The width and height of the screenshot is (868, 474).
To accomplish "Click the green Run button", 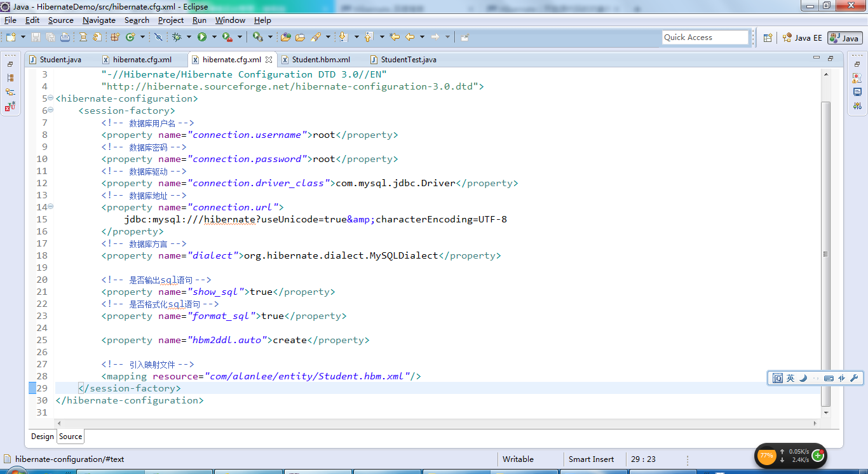I will pos(202,37).
